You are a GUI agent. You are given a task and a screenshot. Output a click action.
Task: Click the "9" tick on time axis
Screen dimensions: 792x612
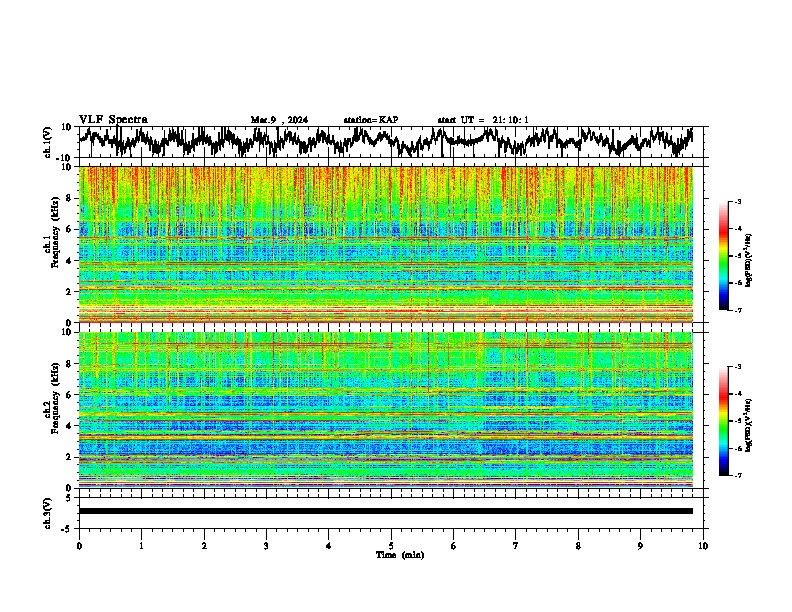tap(640, 546)
